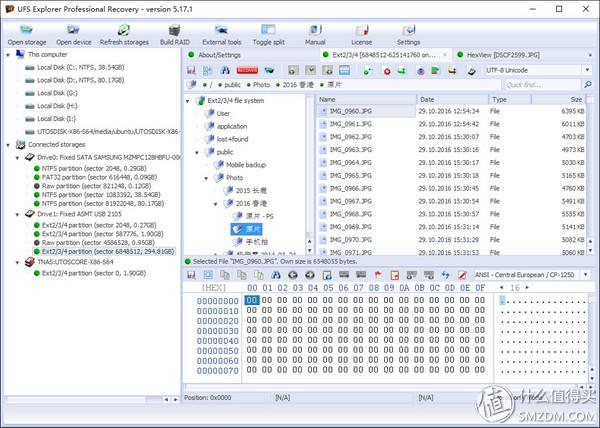This screenshot has height=428, width=600.
Task: Click the red circle icon in explorer toolbar
Action: pyautogui.click(x=387, y=71)
